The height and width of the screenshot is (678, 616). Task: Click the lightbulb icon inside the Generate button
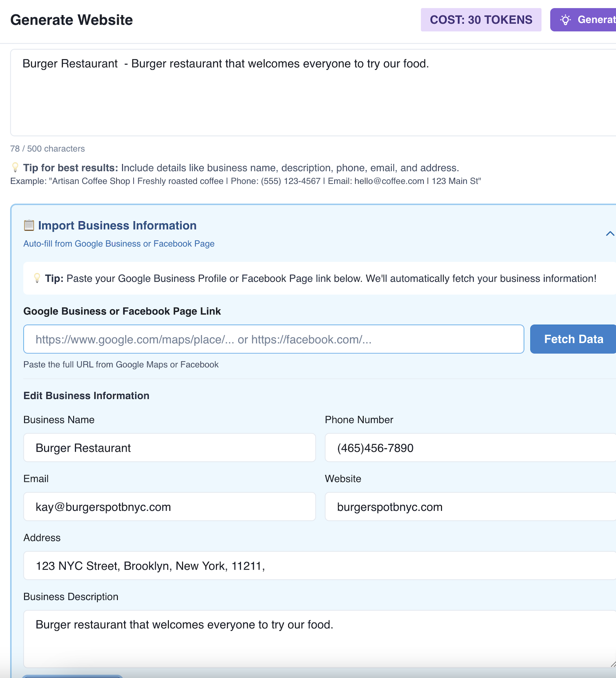[x=565, y=20]
